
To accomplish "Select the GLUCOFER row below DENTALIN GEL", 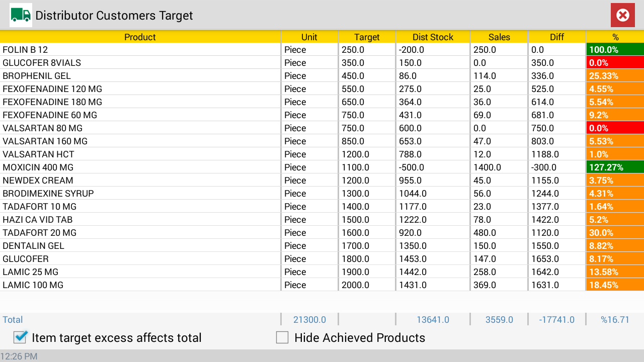I will (322, 258).
